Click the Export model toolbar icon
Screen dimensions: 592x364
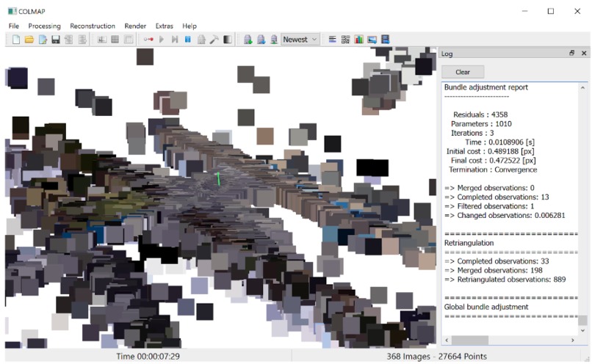pyautogui.click(x=82, y=39)
